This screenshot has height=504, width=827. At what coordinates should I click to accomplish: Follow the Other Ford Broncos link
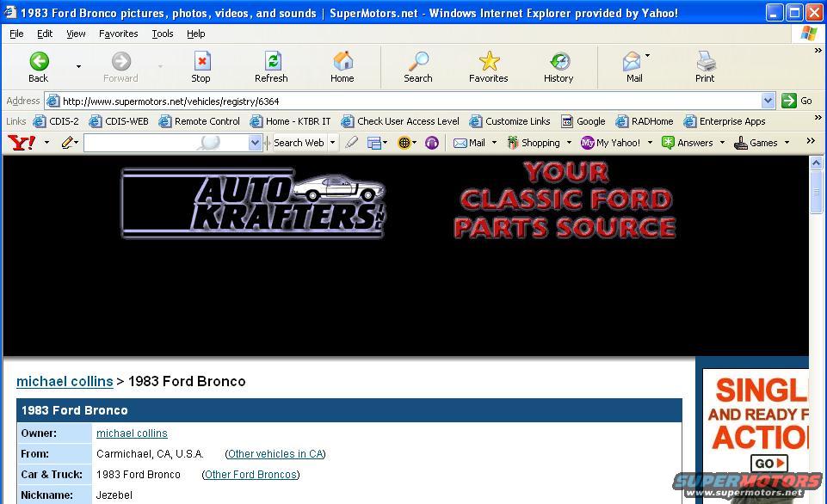tap(250, 475)
